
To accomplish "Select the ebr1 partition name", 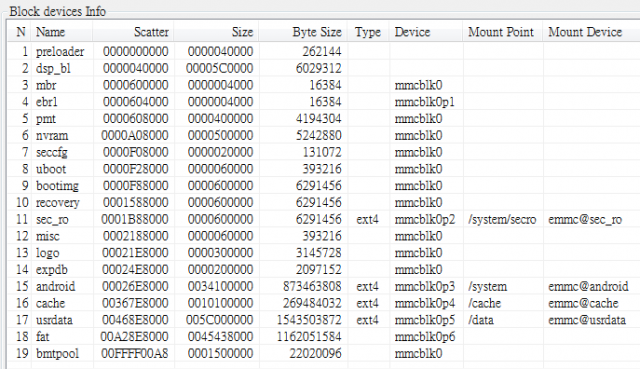I will point(47,102).
